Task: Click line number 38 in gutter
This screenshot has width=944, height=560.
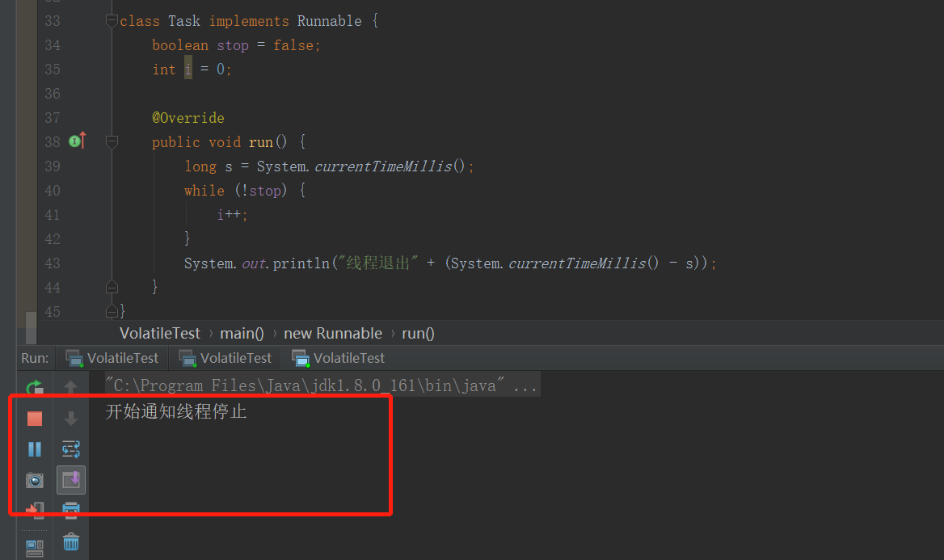Action: point(53,142)
